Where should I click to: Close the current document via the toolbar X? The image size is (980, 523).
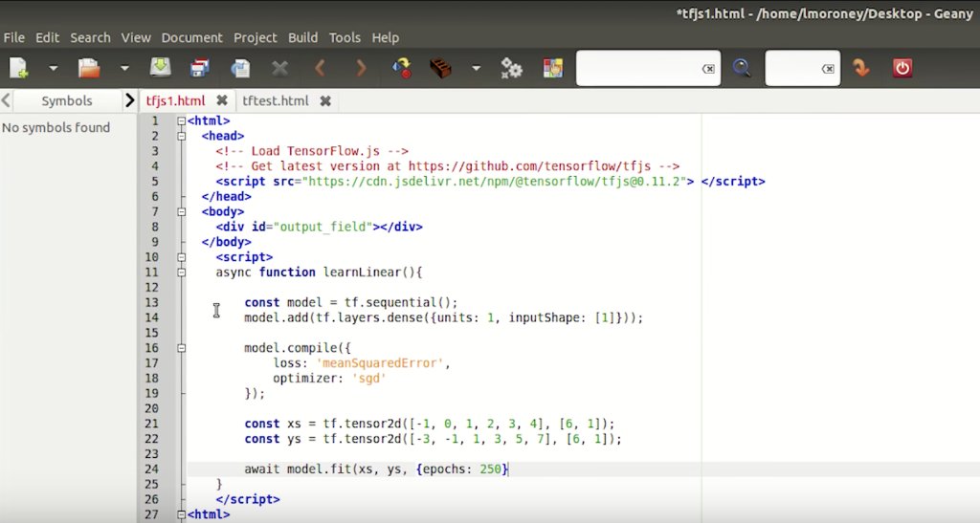(280, 67)
